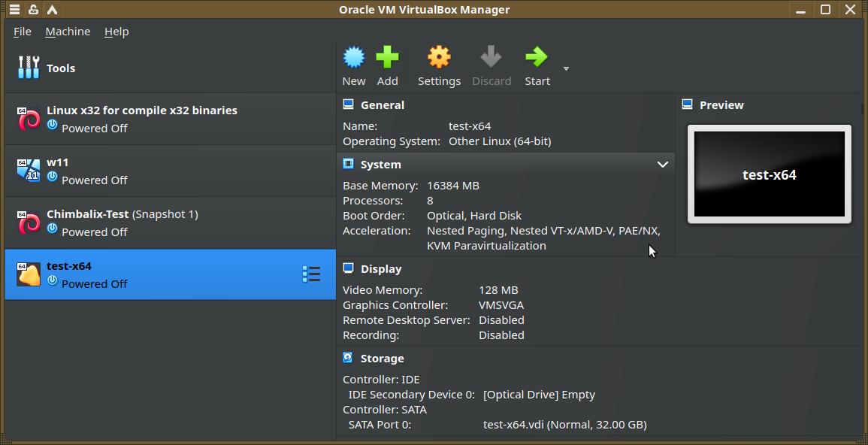Click the New virtual machine icon

pyautogui.click(x=354, y=58)
